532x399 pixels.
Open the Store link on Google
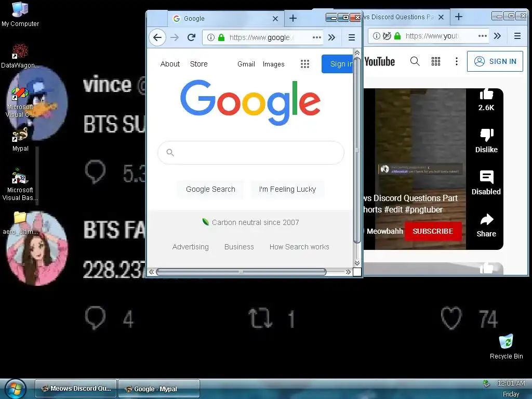point(199,64)
